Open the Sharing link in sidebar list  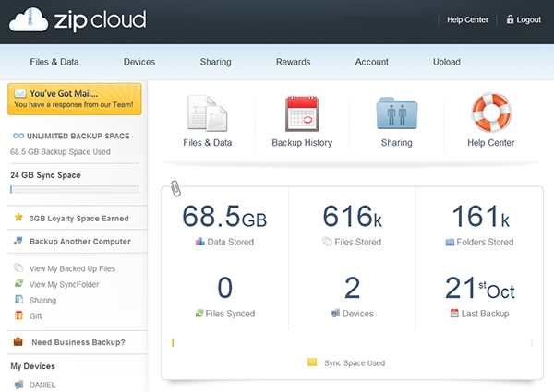click(42, 301)
